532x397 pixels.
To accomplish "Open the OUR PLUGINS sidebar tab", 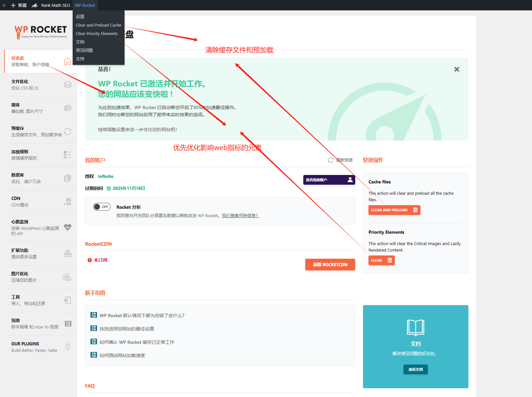I will point(41,347).
